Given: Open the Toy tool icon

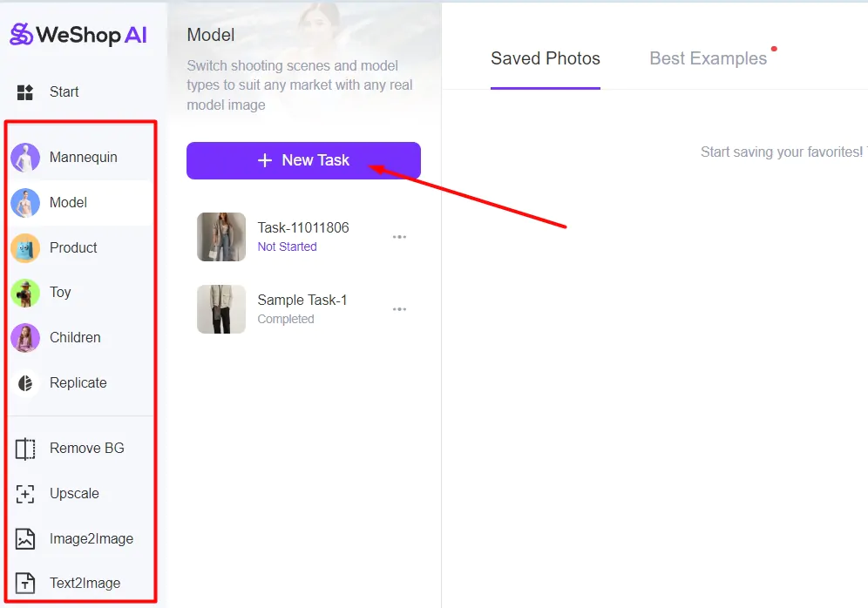Looking at the screenshot, I should [25, 293].
